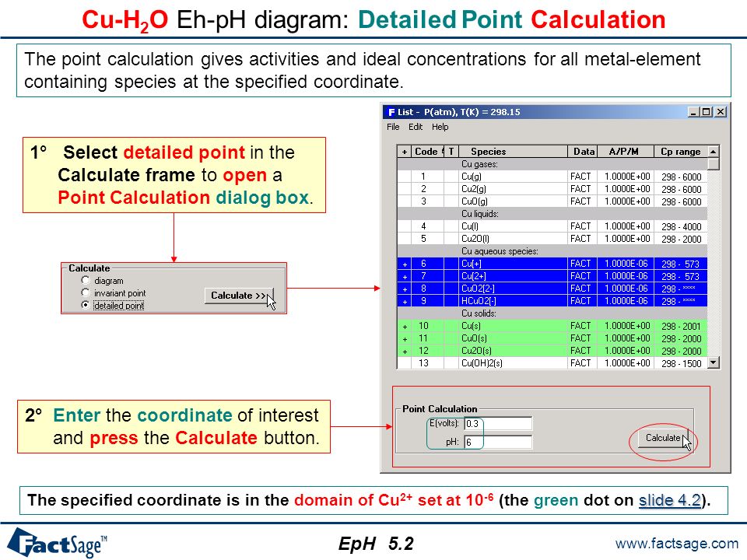Click 1.0000E-06 activity for Cu[+]
This screenshot has width=747, height=560.
pyautogui.click(x=626, y=264)
